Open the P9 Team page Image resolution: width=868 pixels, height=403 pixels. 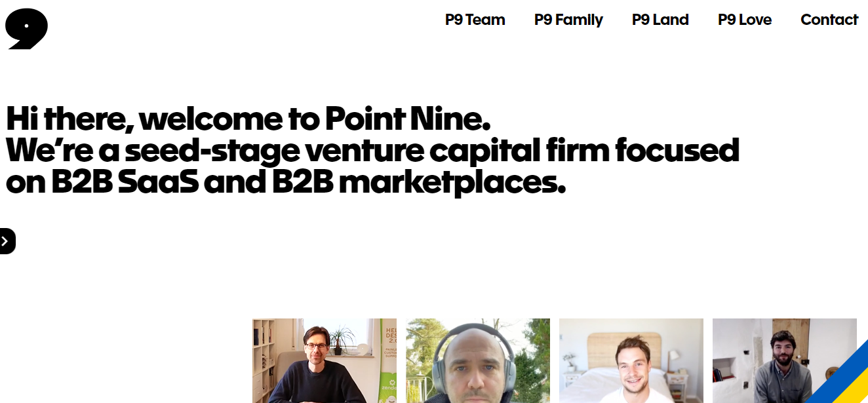(475, 20)
